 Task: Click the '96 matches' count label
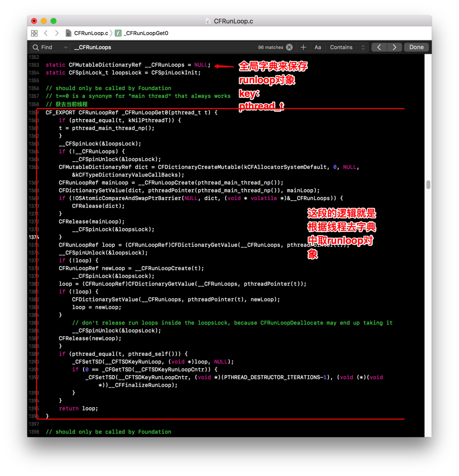tap(271, 47)
